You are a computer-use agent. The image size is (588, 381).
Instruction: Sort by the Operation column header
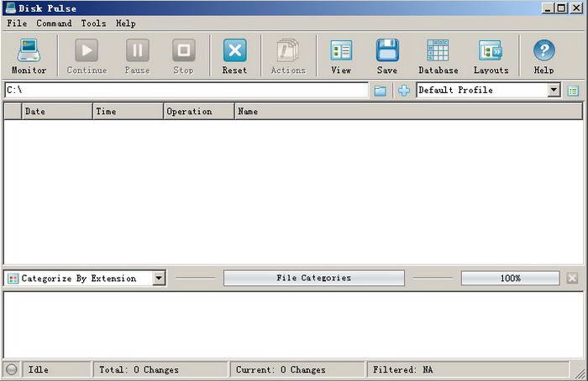click(x=199, y=112)
